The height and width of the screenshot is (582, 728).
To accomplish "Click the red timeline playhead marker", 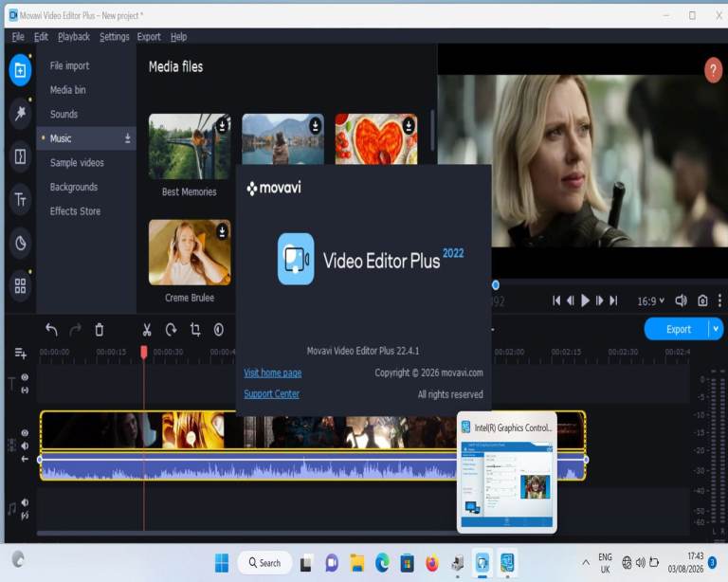I will 144,353.
